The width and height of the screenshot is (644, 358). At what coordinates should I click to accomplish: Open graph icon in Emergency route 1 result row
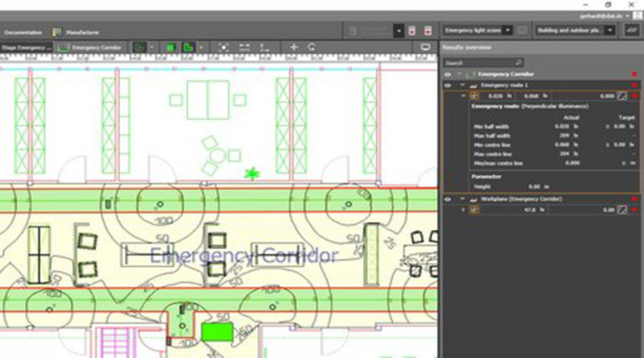[622, 95]
